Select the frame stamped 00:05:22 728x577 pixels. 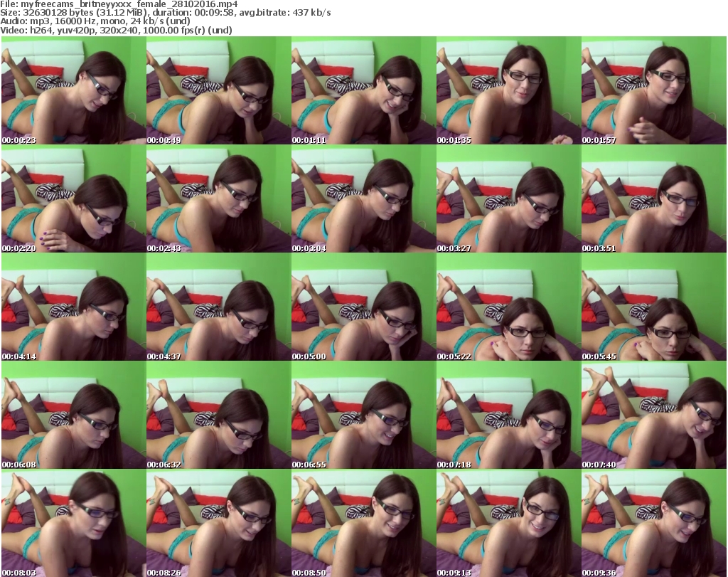pos(509,307)
